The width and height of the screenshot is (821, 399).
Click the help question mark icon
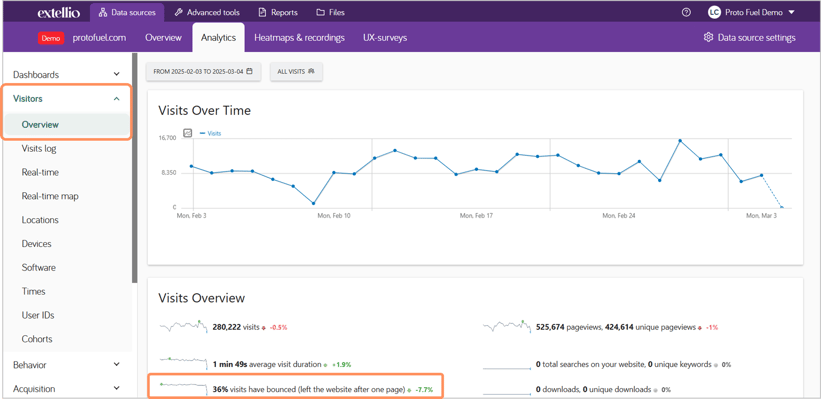pyautogui.click(x=686, y=12)
